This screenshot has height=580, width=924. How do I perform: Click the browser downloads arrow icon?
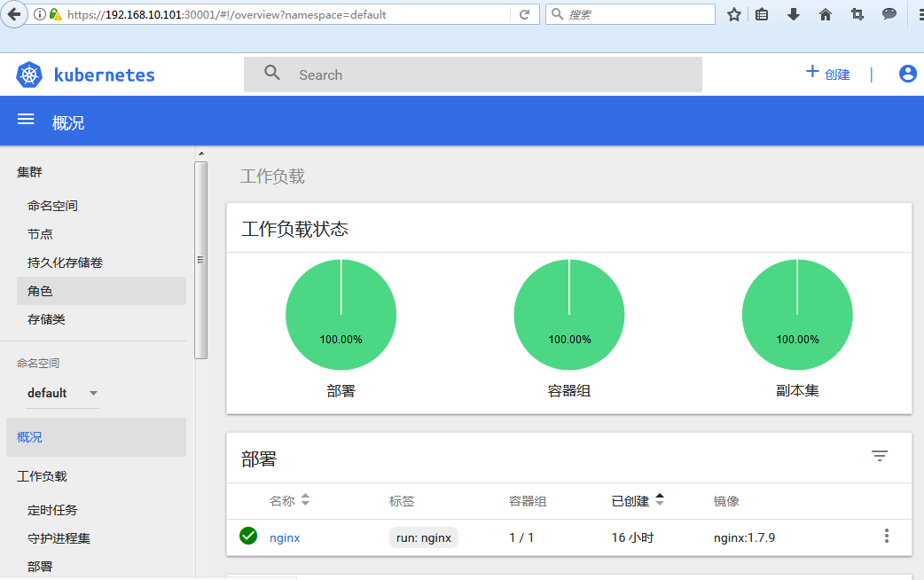794,14
